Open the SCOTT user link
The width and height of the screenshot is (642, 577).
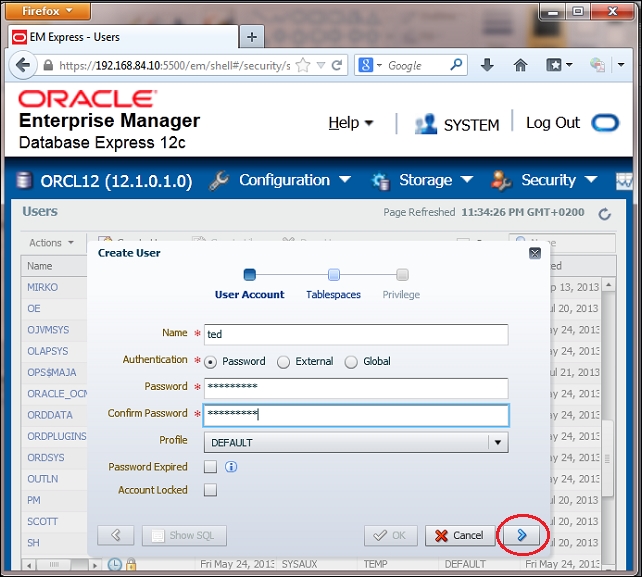click(43, 521)
